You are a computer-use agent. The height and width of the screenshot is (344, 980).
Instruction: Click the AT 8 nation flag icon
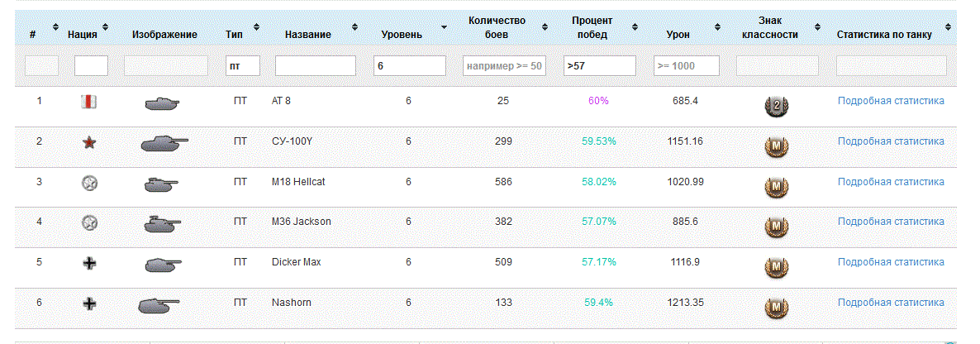[89, 102]
